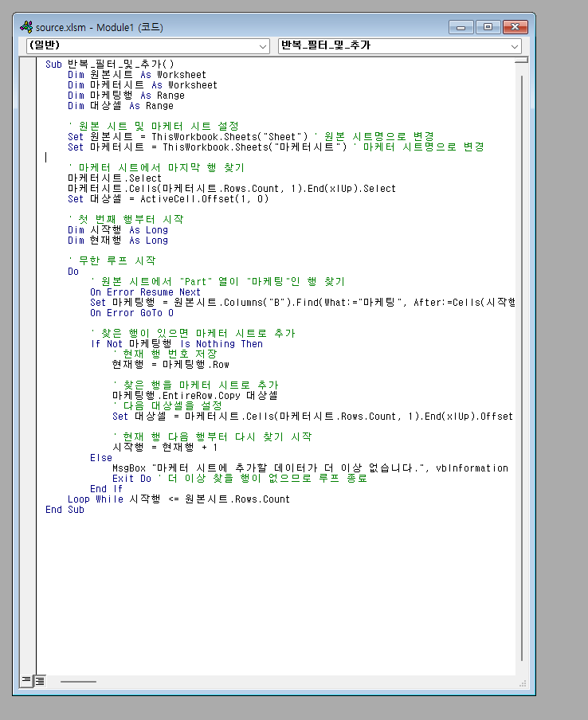Click 'On Error GoTo 0' line

coord(131,313)
